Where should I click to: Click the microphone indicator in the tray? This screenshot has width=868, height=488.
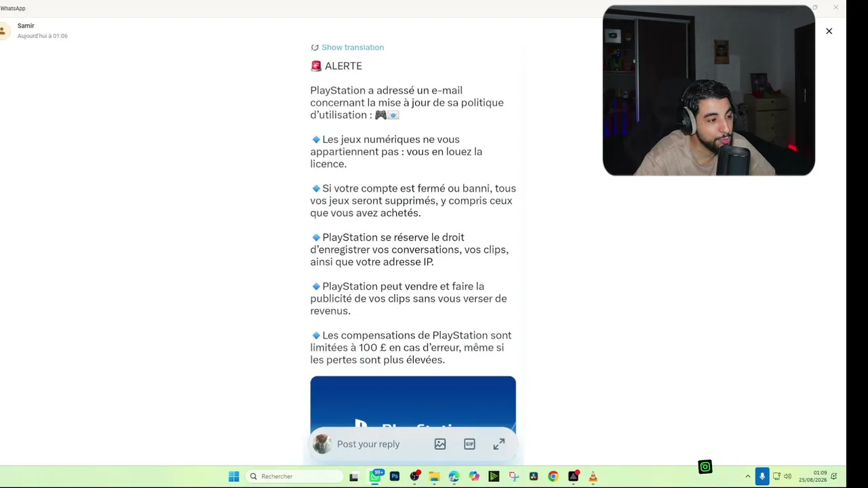pyautogui.click(x=762, y=476)
